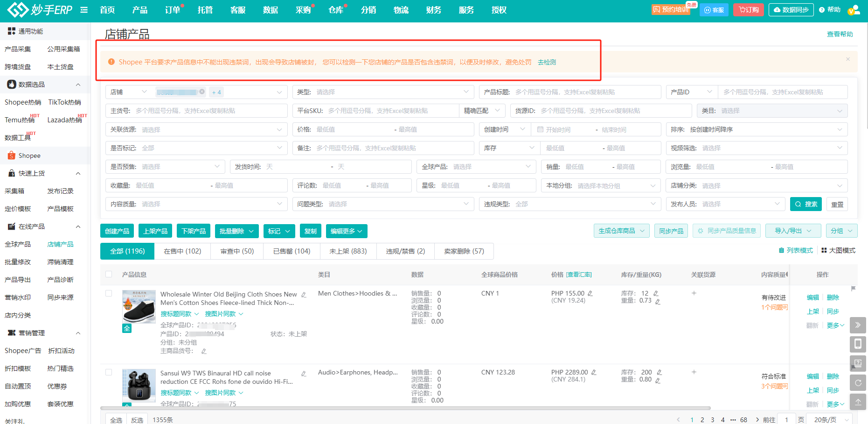This screenshot has height=424, width=868.
Task: Switch to the 在售中 (102) tab
Action: point(182,251)
